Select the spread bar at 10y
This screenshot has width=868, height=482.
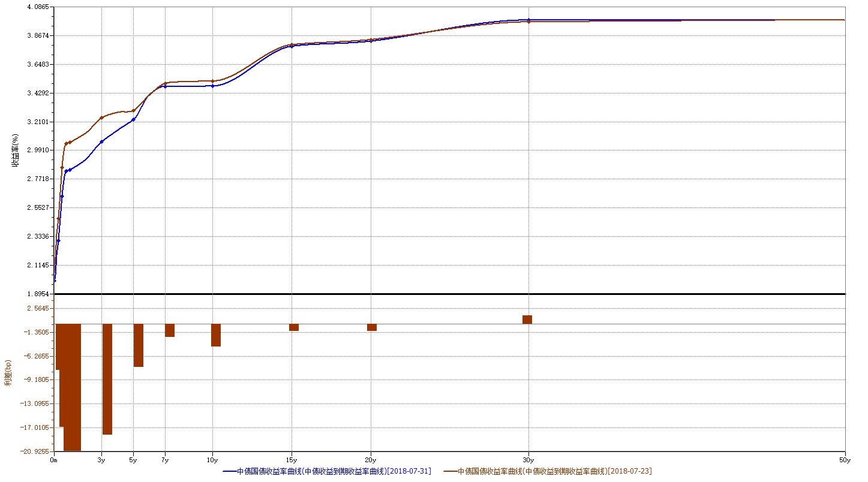(x=216, y=335)
